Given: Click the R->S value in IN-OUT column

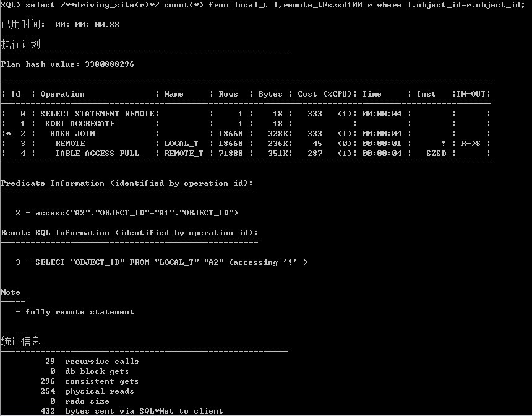Looking at the screenshot, I should pyautogui.click(x=471, y=143).
